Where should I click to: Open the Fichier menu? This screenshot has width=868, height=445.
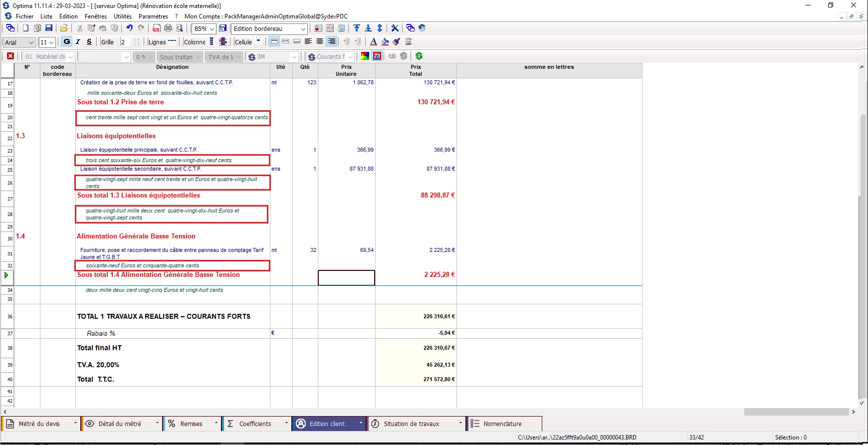[x=24, y=16]
